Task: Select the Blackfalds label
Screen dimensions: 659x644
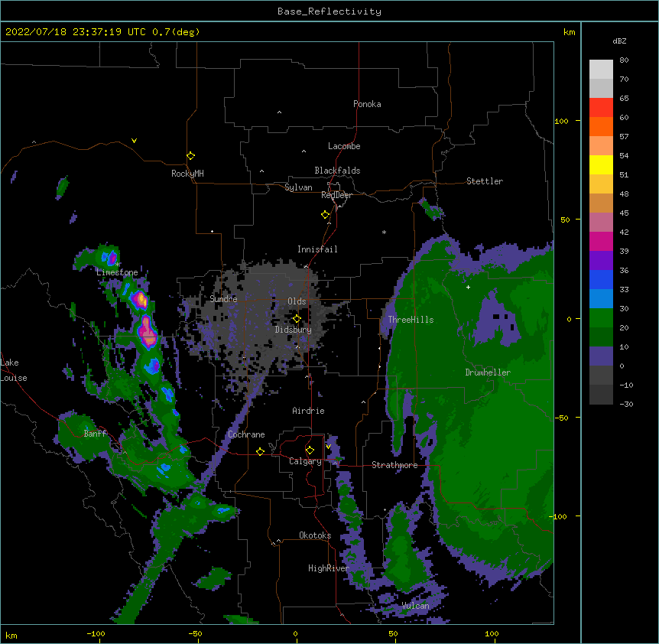Action: point(337,171)
